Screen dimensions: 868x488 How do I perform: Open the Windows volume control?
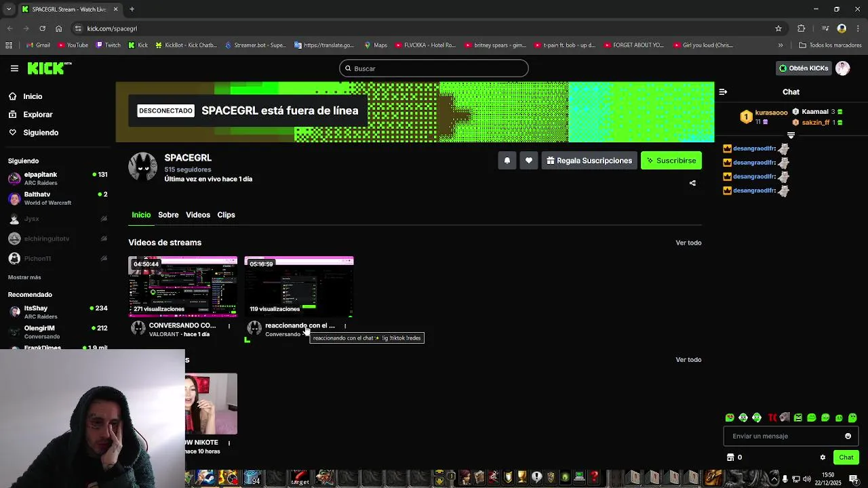tap(808, 479)
